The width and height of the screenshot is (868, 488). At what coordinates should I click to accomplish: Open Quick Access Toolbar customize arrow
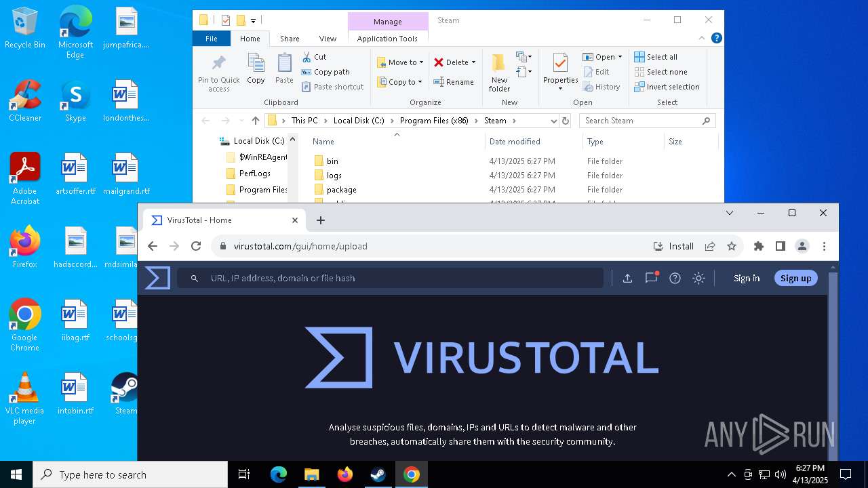(253, 20)
